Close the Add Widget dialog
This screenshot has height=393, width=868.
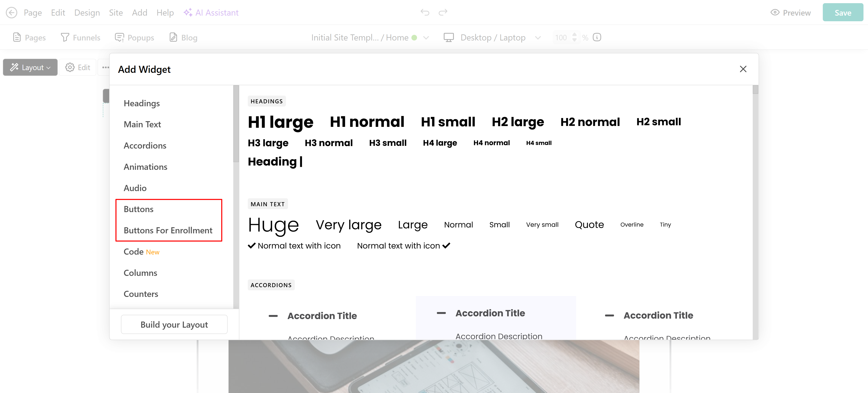point(743,69)
